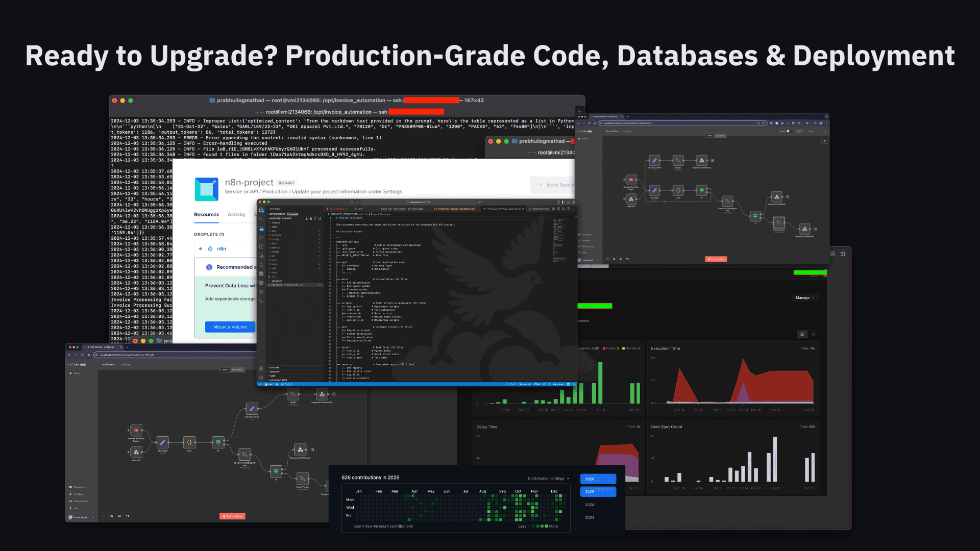Screen dimensions: 980x551
Task: Switch to Resources tab in n8n-project page
Action: [x=206, y=214]
